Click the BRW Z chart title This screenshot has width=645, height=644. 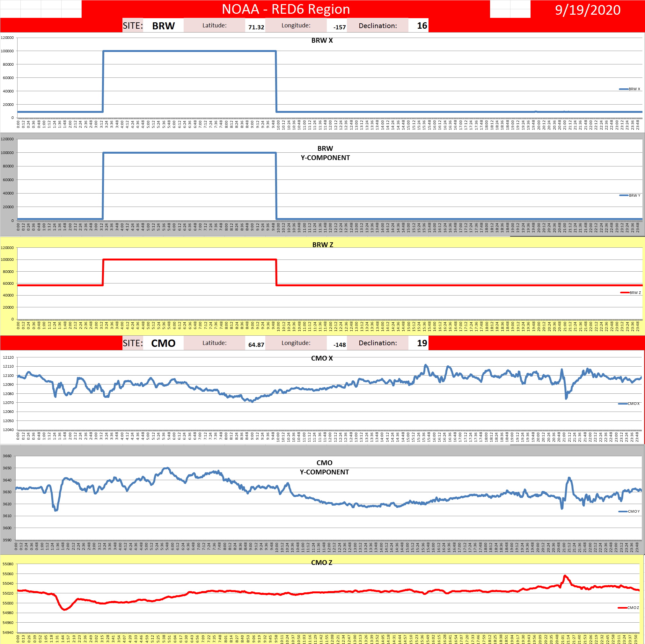point(323,245)
